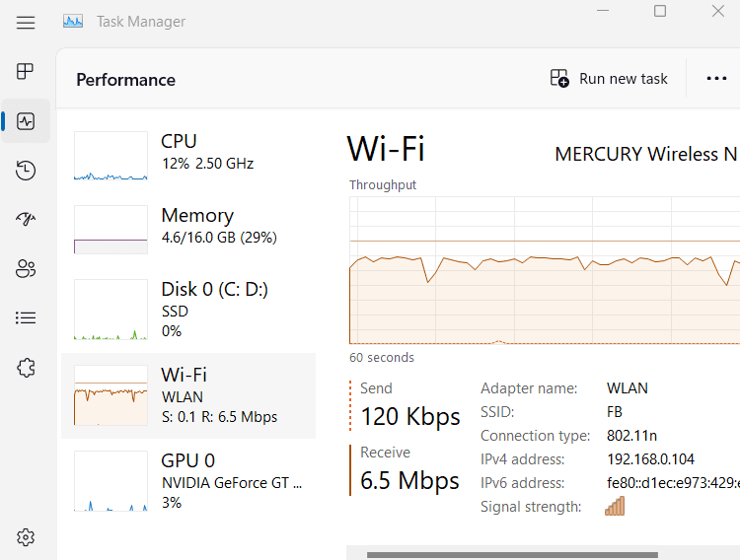
Task: Select the Performance page icon
Action: pos(26,121)
